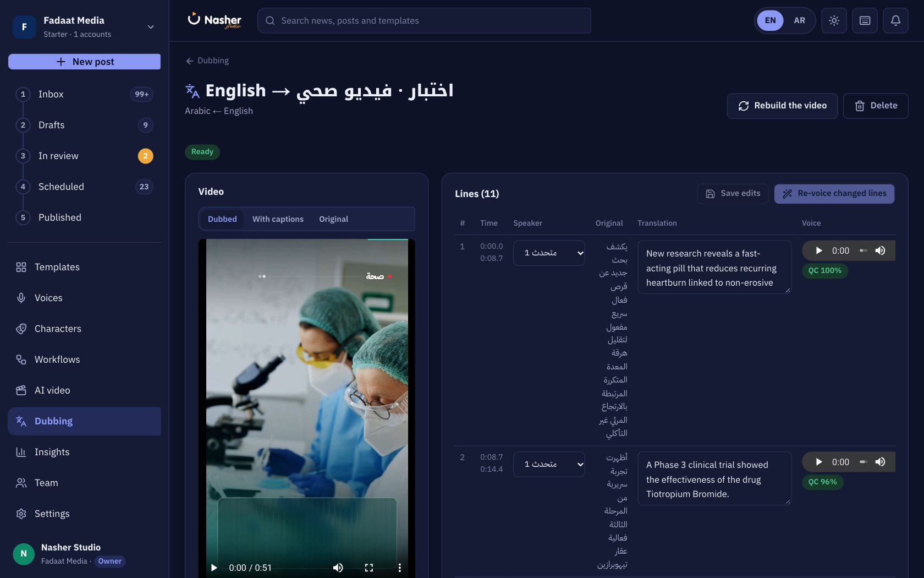The height and width of the screenshot is (578, 924).
Task: Open the notifications bell
Action: coord(895,21)
